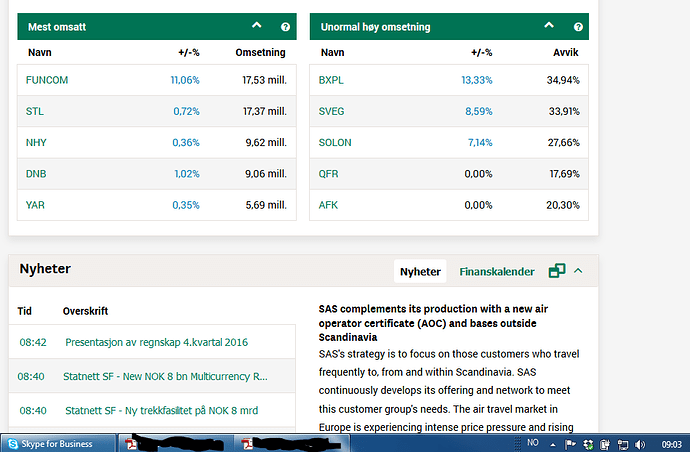Click the Omsetning column header

(x=261, y=52)
